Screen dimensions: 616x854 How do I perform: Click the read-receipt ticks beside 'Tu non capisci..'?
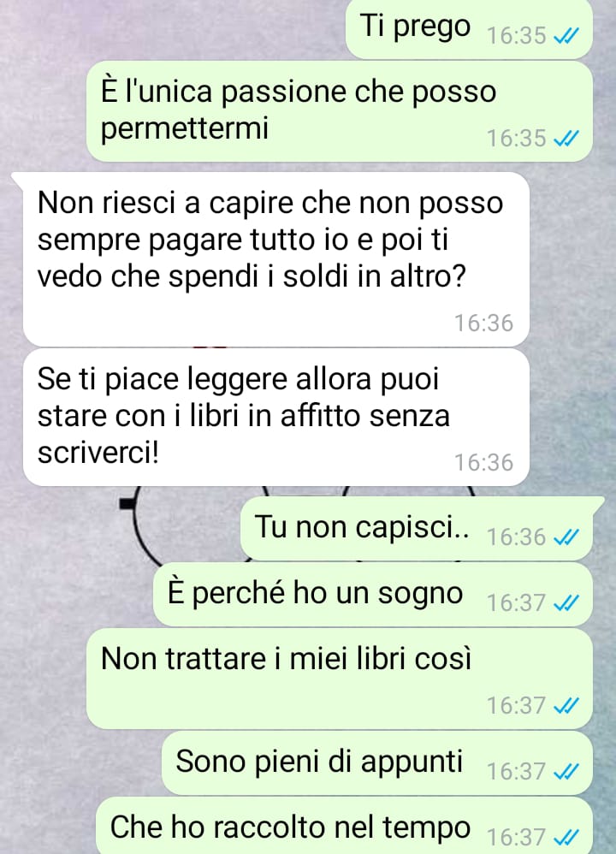pyautogui.click(x=566, y=537)
